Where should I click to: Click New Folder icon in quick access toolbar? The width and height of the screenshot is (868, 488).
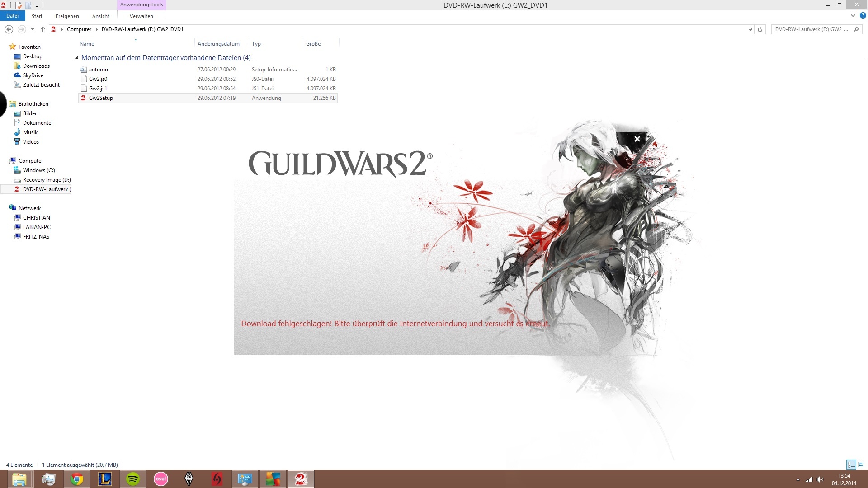[28, 5]
